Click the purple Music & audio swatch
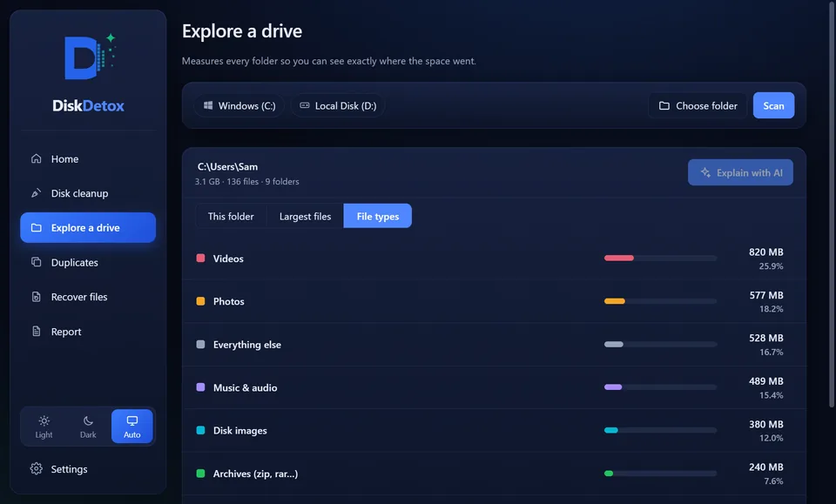 coord(200,387)
